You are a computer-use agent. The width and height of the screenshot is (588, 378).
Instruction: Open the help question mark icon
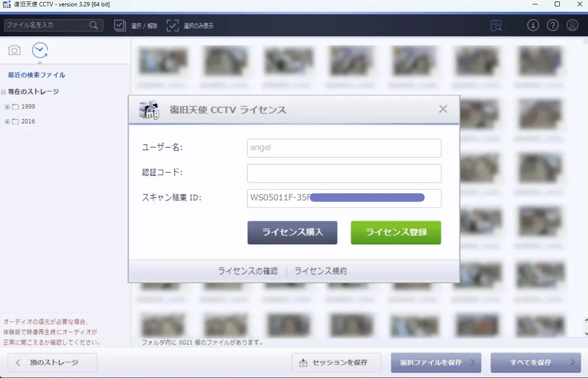[x=553, y=25]
